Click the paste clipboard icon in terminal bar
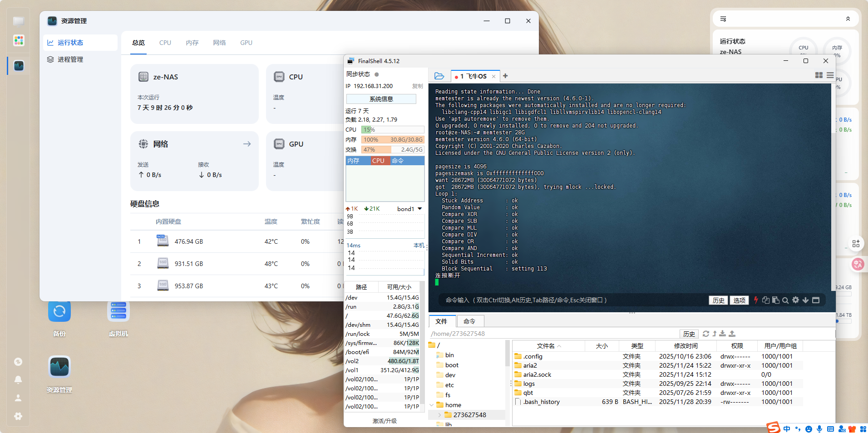 tap(775, 300)
